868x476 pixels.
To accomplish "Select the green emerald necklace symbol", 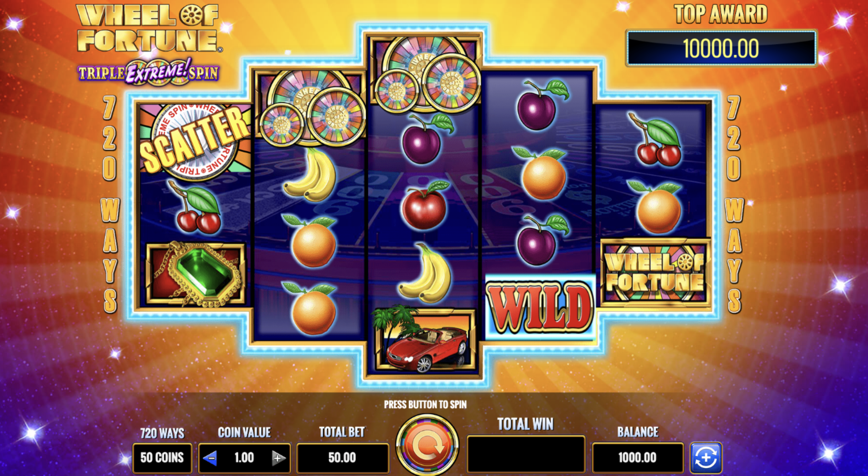I will point(196,274).
